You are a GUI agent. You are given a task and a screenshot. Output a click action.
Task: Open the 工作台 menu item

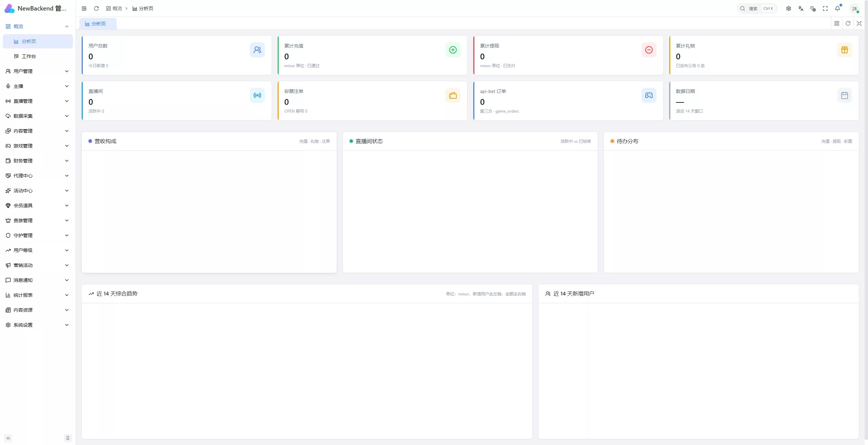coord(38,56)
